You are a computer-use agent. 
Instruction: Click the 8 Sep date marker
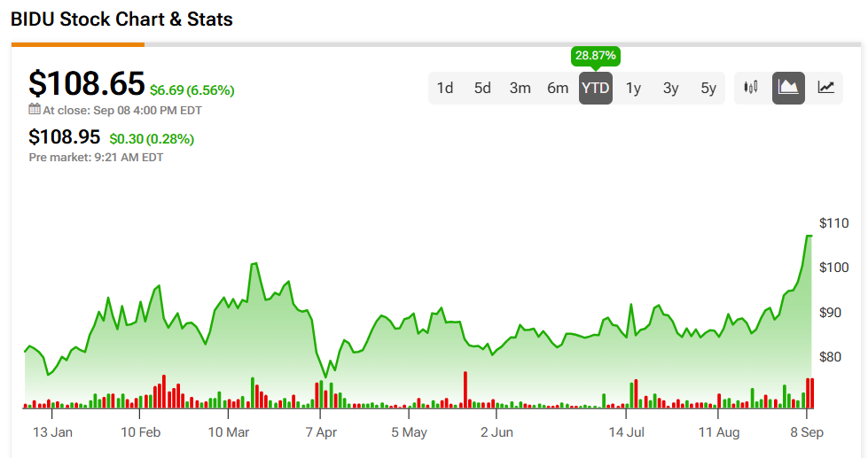807,432
